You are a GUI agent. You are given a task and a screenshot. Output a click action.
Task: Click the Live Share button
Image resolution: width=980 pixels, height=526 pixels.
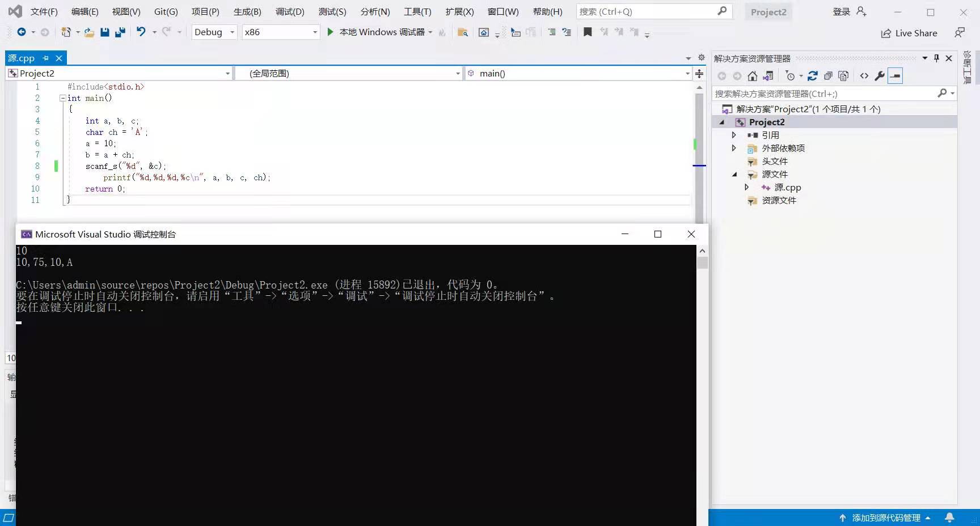pyautogui.click(x=909, y=33)
